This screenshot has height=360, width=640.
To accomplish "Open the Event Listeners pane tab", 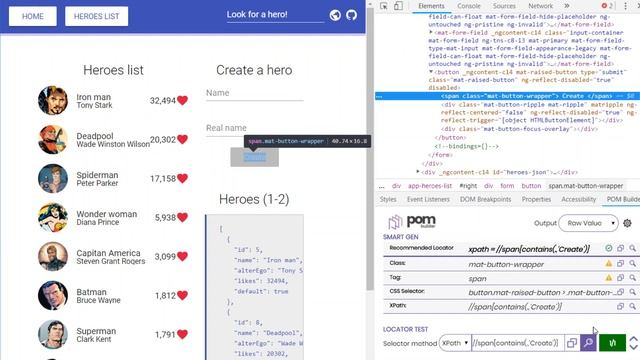I will [x=428, y=199].
